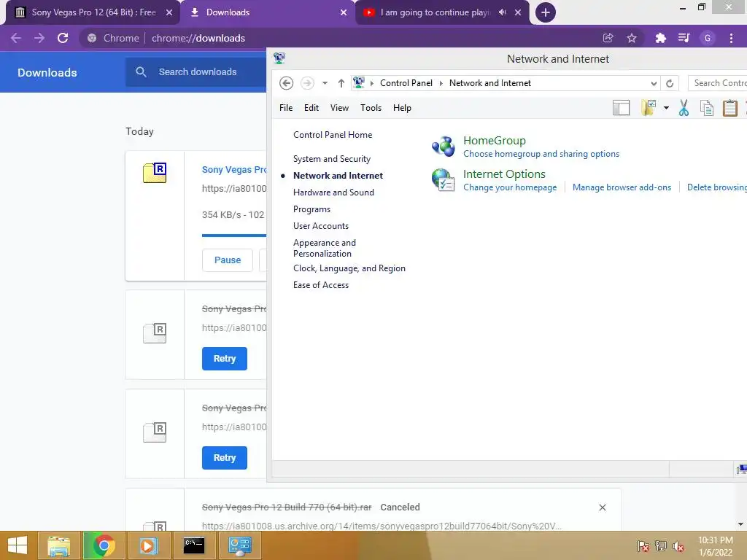Toggle the preview pane layout icon
Screen dimensions: 747x560
coord(622,108)
